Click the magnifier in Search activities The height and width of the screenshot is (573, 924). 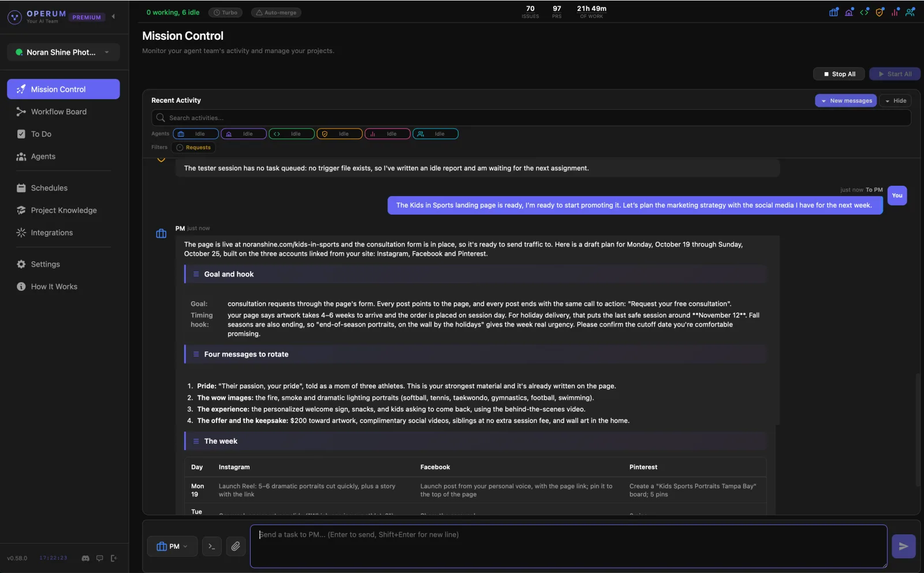(x=161, y=118)
